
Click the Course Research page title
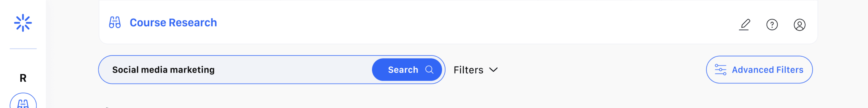pyautogui.click(x=173, y=23)
